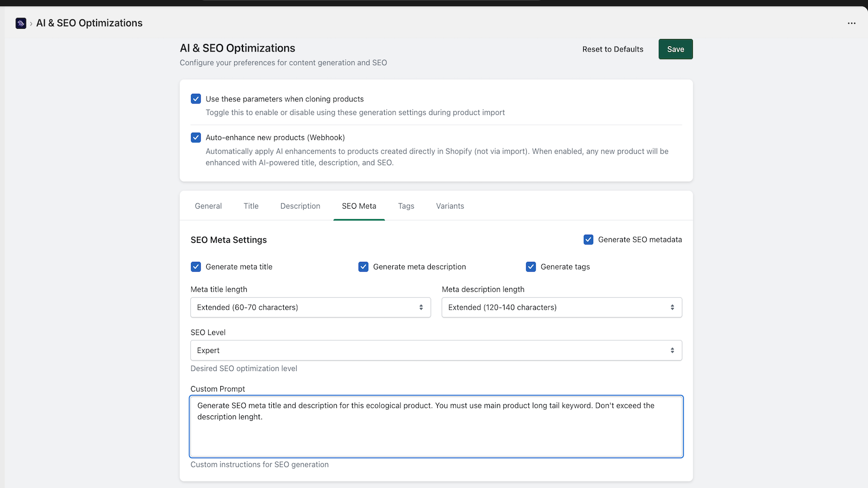The image size is (868, 488).
Task: Toggle Generate SEO metadata
Action: (x=588, y=239)
